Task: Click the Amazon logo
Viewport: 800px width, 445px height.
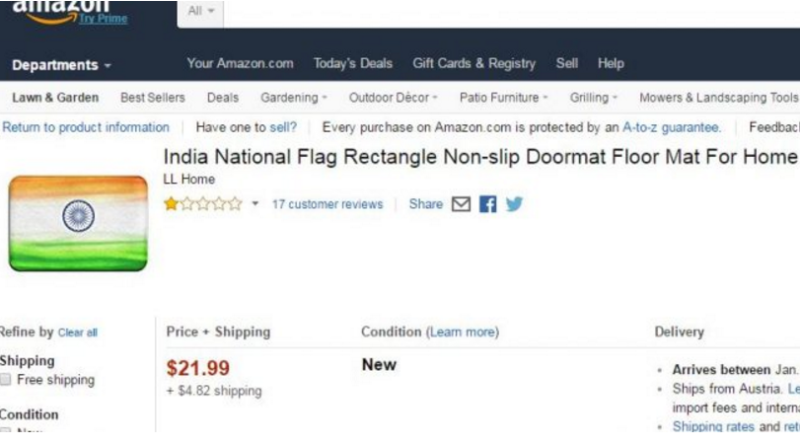Action: coord(60,10)
